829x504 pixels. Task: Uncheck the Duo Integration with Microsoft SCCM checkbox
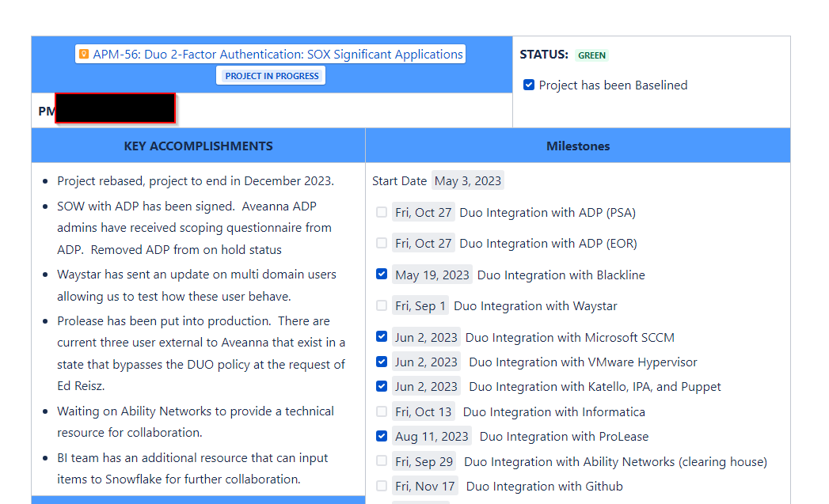[x=381, y=336]
